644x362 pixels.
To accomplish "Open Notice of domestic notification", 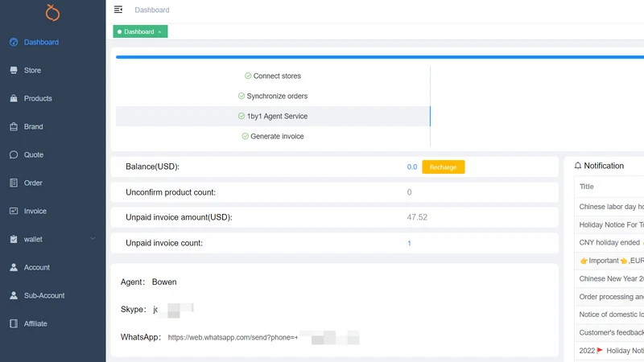I will [609, 315].
